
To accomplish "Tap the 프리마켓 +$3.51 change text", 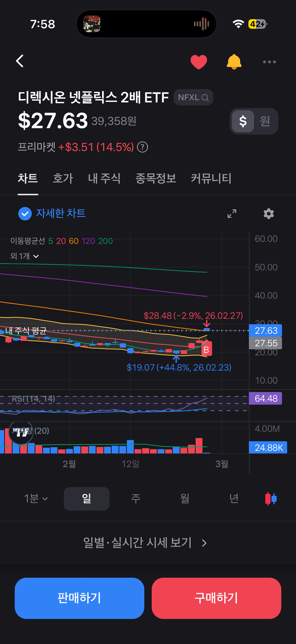I will click(x=76, y=147).
